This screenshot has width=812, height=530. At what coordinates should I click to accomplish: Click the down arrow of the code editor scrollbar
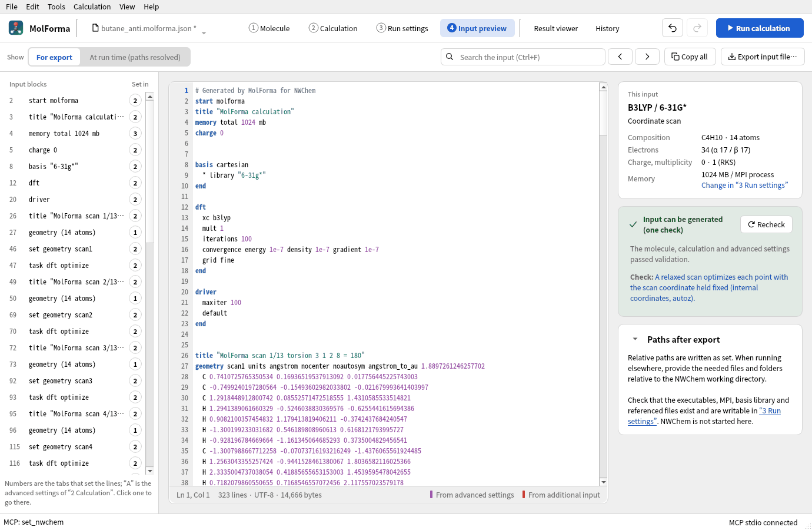click(603, 482)
